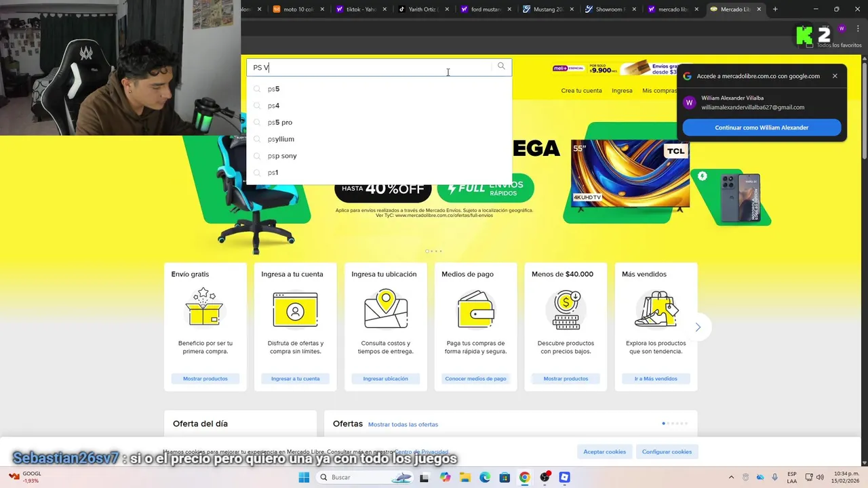Click the ESP LAA keyboard language indicator

click(x=792, y=477)
